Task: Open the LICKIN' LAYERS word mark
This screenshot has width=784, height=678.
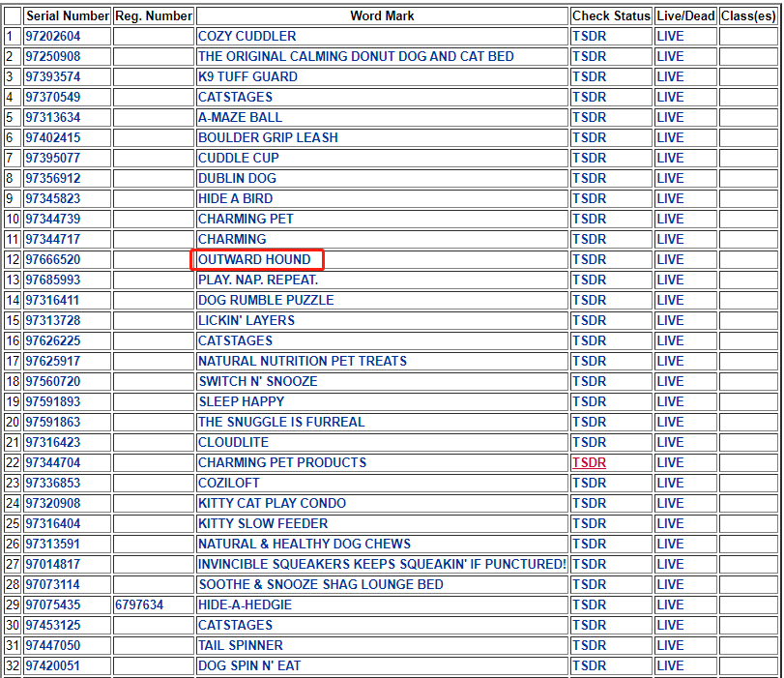Action: 247,321
